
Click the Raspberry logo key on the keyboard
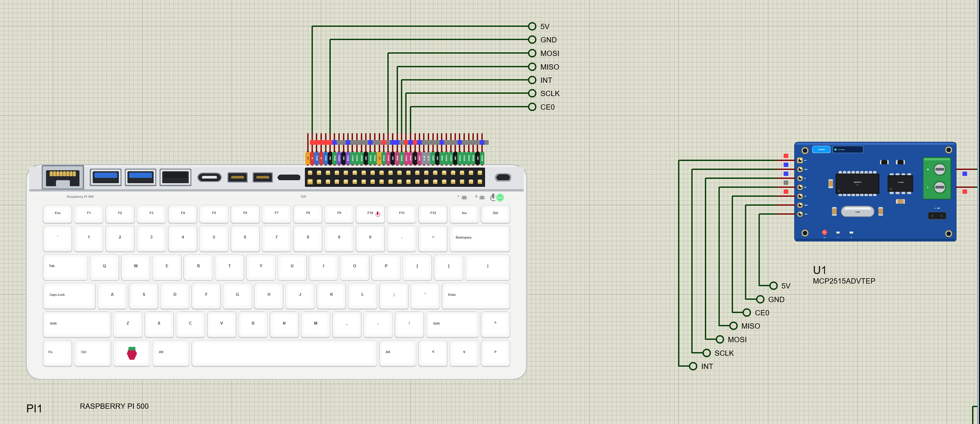(132, 353)
